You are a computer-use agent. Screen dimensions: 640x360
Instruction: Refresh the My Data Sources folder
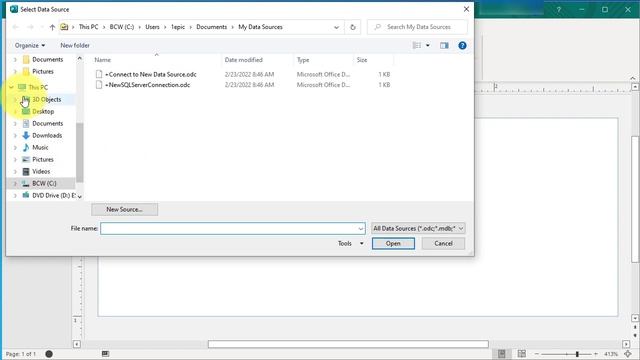[x=353, y=27]
